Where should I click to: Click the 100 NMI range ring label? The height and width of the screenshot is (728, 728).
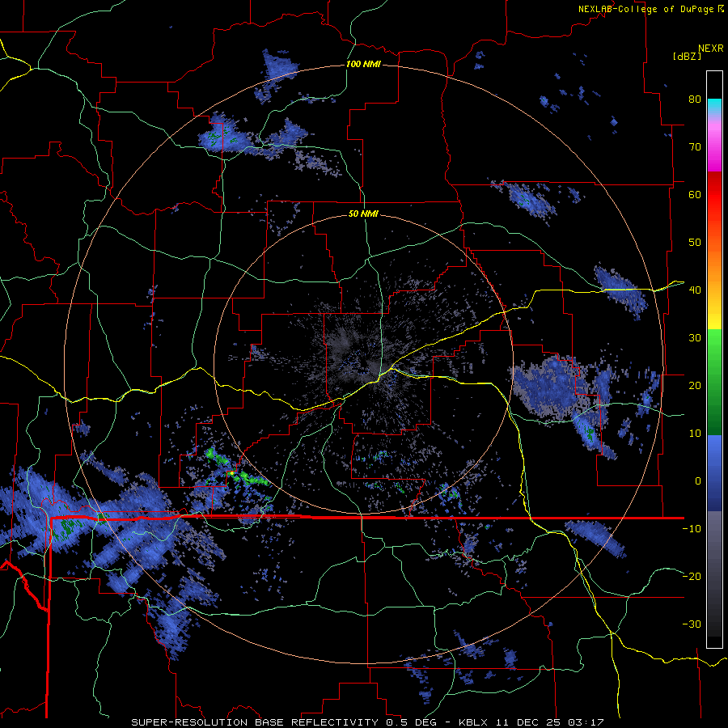point(363,64)
